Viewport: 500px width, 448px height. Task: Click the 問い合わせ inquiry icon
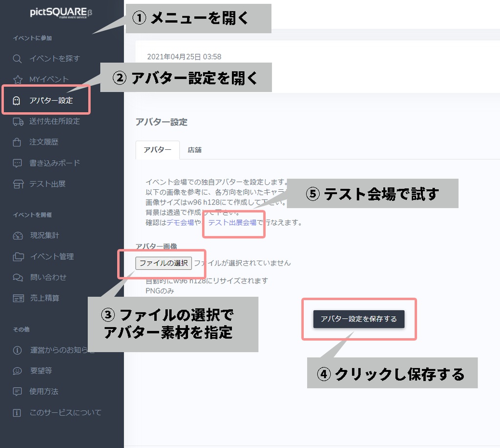(17, 277)
